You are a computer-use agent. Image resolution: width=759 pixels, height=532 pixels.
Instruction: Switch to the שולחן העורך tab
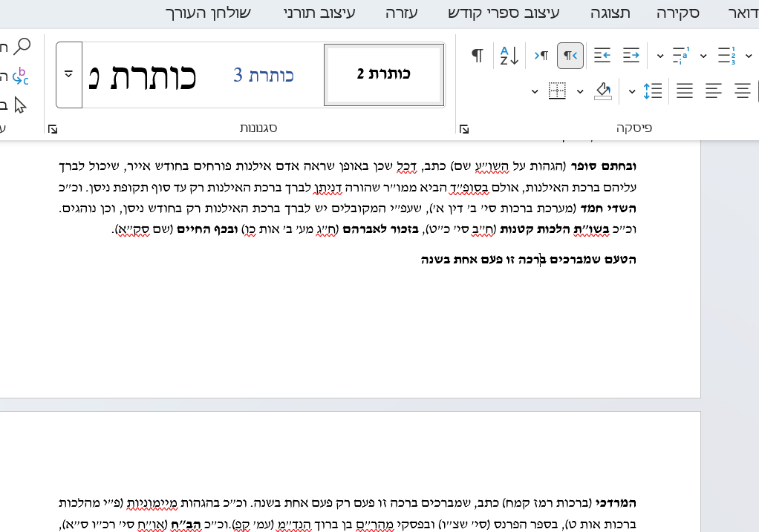point(207,13)
